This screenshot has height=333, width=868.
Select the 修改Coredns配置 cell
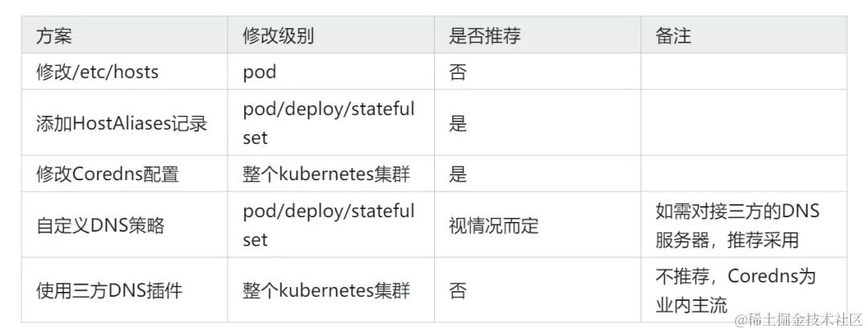tap(125, 174)
